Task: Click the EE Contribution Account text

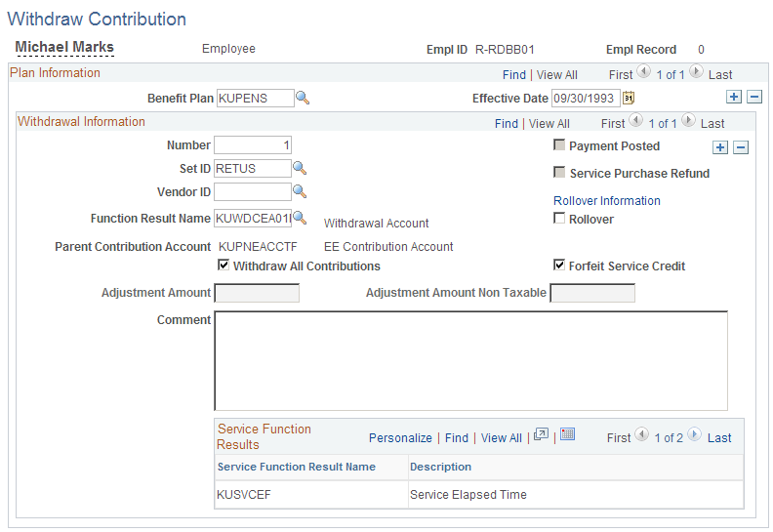Action: coord(388,247)
